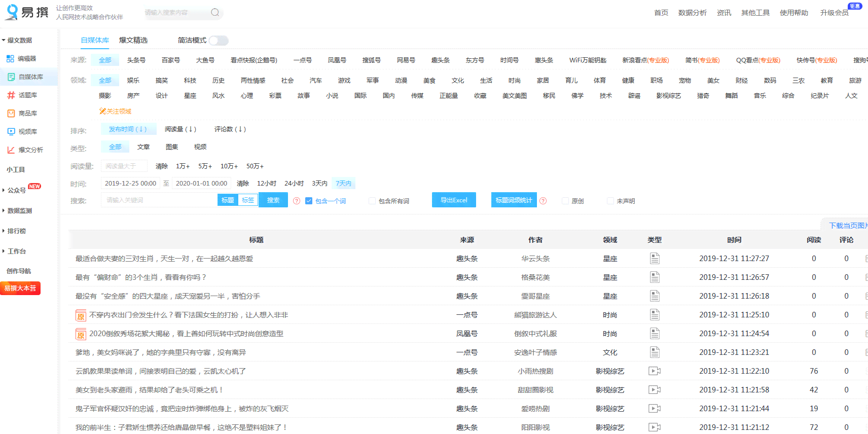Click 关注领域 edit icon
Image resolution: width=868 pixels, height=434 pixels.
(x=102, y=111)
